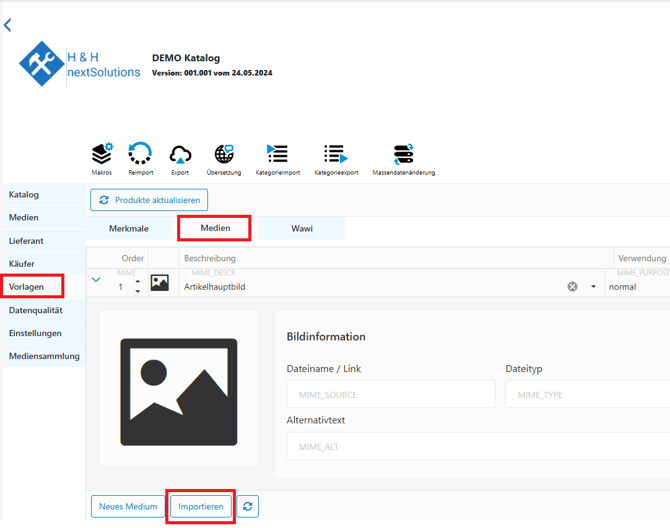The image size is (670, 528).
Task: Open Massendatenänderung tool
Action: [403, 154]
